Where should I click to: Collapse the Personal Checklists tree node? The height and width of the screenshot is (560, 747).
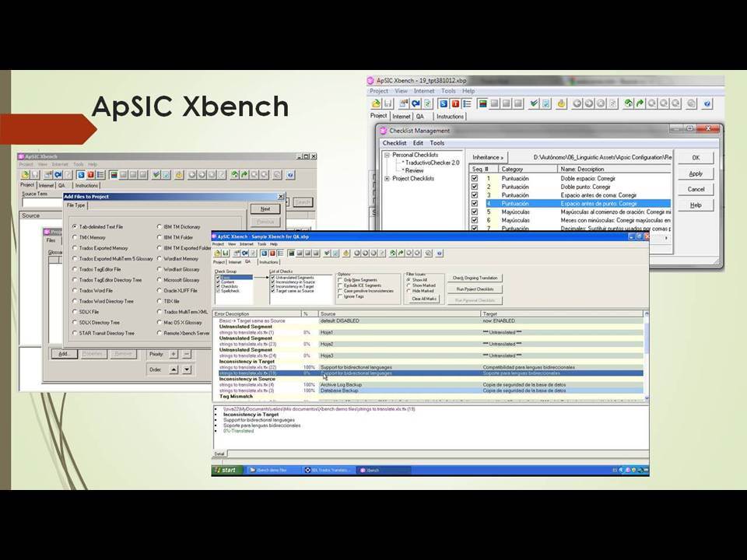pyautogui.click(x=387, y=155)
